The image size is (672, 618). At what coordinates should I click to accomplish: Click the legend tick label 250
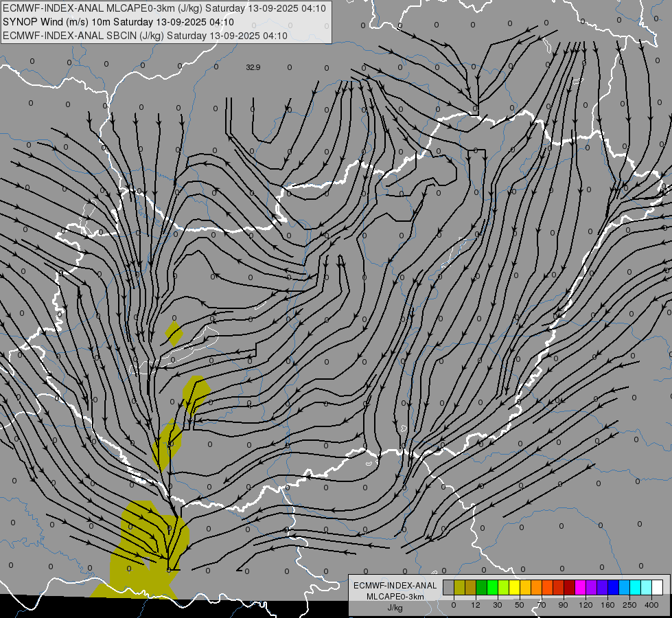pyautogui.click(x=629, y=605)
